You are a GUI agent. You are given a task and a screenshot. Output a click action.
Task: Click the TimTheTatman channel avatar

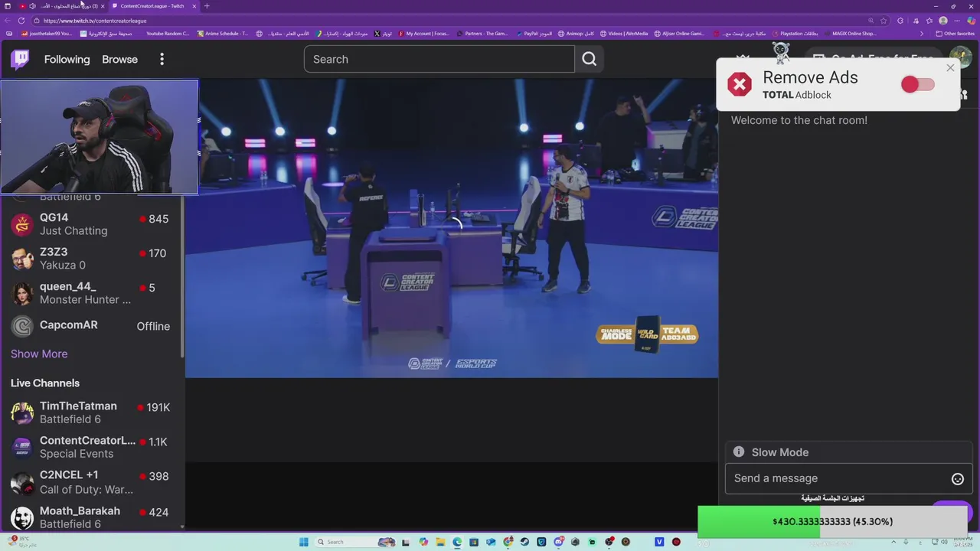click(x=22, y=412)
